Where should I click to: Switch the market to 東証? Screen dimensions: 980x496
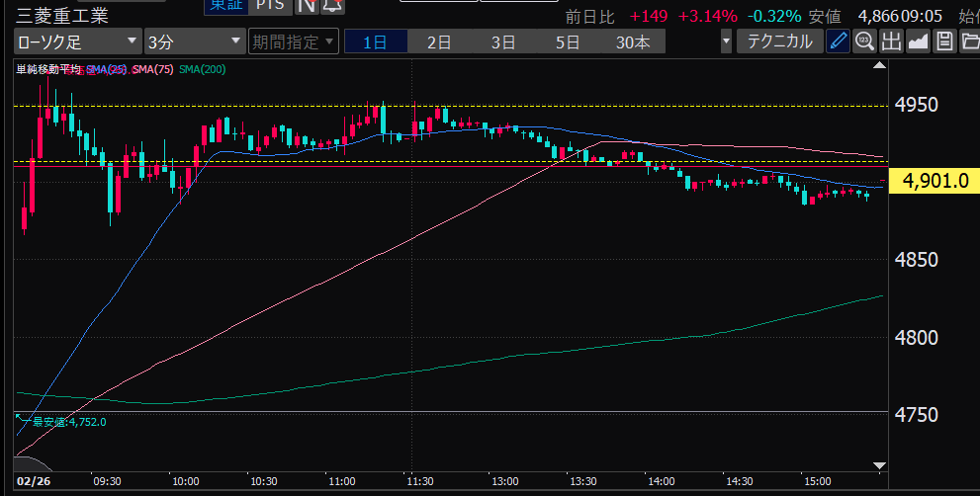tap(223, 6)
